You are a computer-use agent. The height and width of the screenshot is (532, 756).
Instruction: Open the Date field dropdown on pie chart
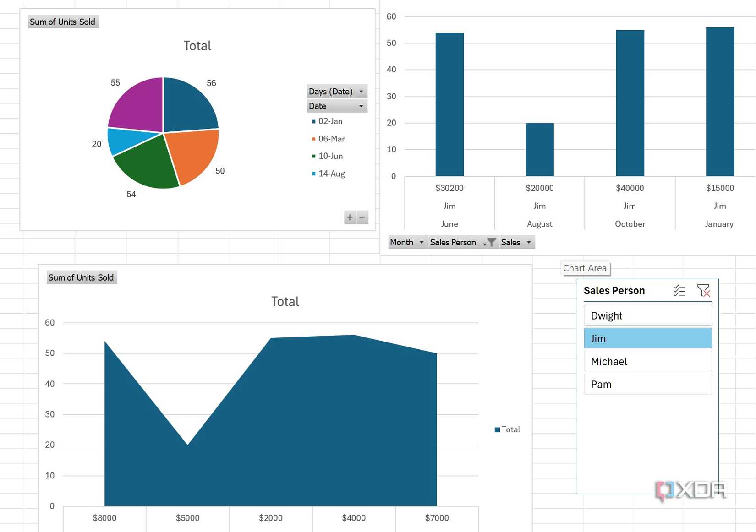[x=361, y=106]
